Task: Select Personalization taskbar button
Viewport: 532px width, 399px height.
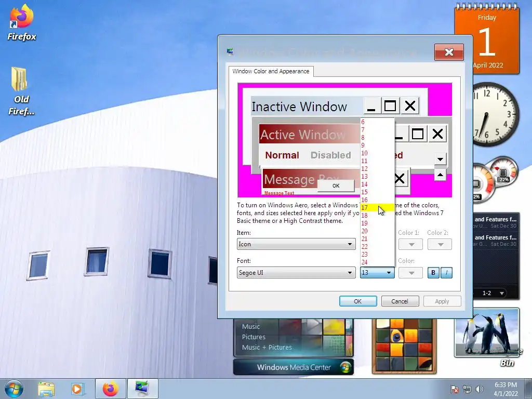Action: (142, 389)
